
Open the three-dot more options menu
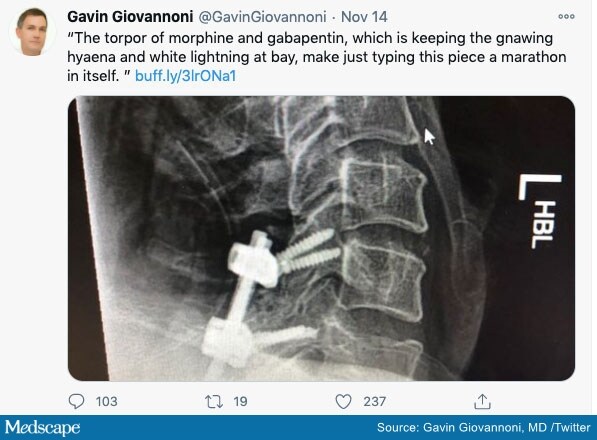click(x=566, y=16)
